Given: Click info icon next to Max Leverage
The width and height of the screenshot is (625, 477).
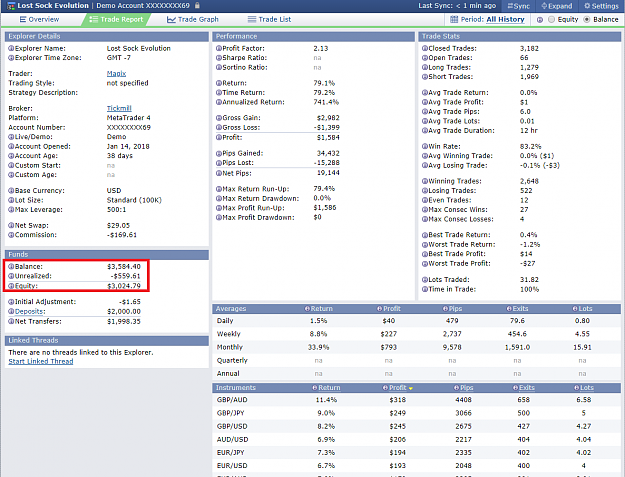Looking at the screenshot, I should pos(11,210).
